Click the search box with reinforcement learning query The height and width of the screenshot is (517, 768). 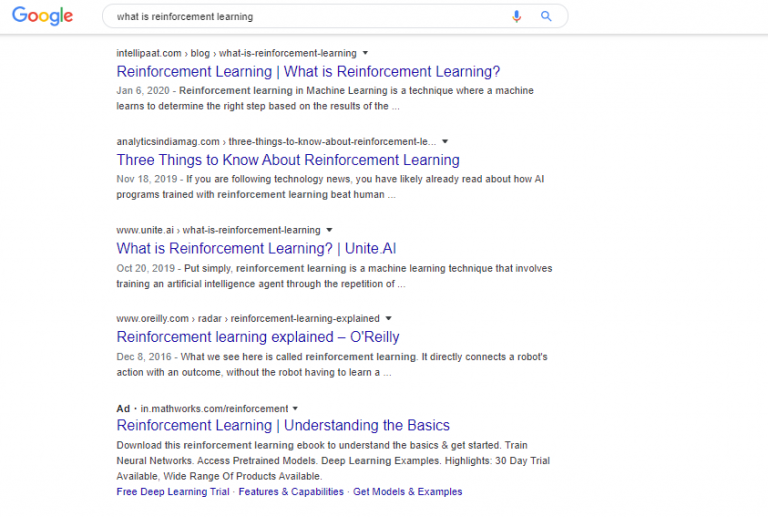[x=300, y=16]
